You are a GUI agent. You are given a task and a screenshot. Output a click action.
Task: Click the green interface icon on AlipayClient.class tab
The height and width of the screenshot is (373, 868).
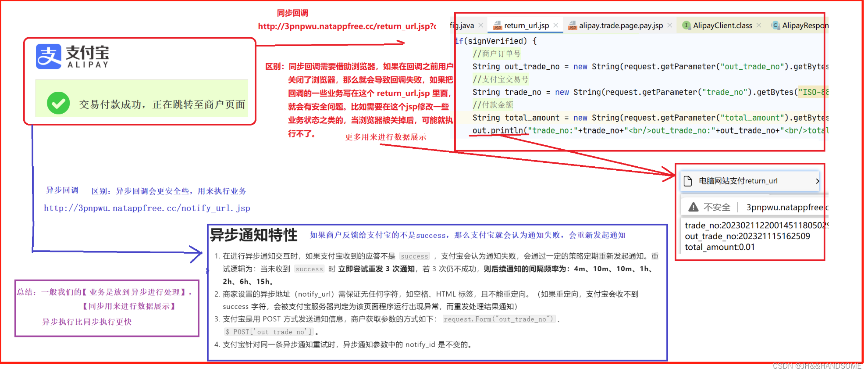pos(687,25)
